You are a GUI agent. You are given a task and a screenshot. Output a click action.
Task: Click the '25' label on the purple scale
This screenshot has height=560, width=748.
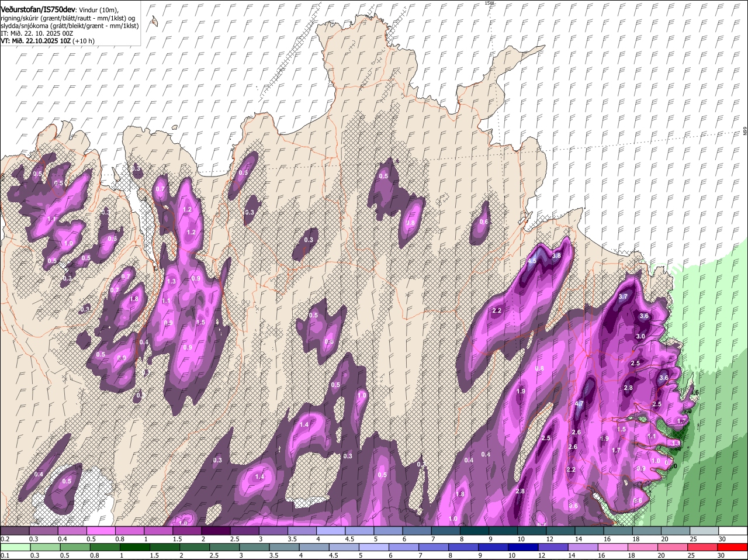(693, 539)
